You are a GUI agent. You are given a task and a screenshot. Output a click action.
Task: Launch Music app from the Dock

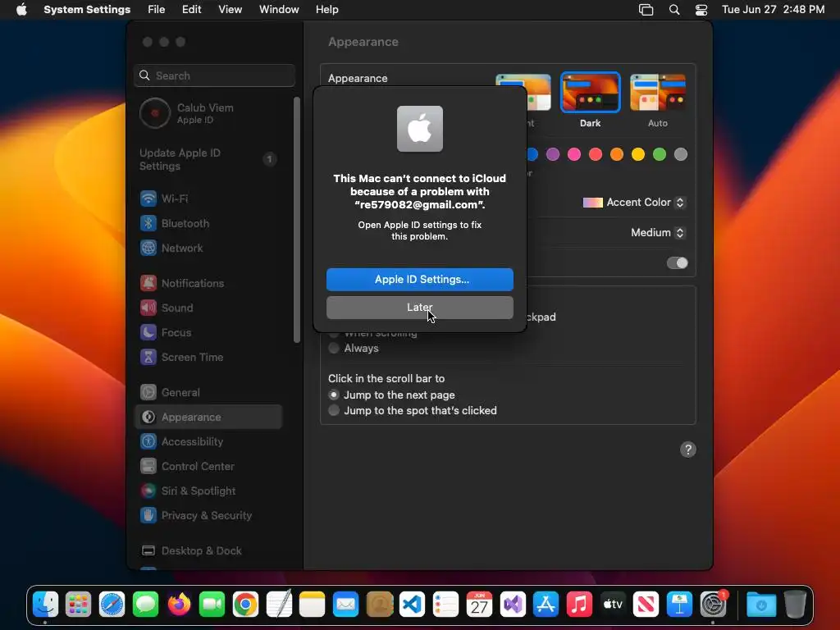tap(579, 605)
